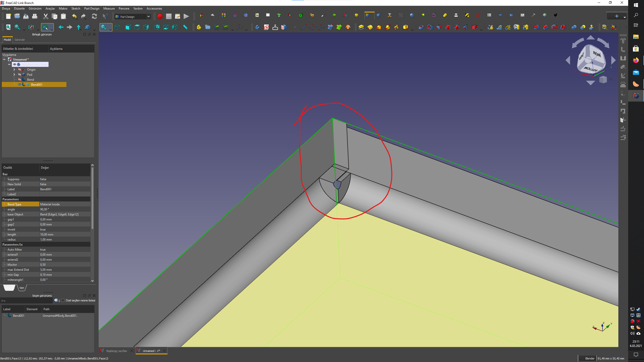Toggle hidden eye icon of Pad
644x362 pixels.
coord(19,75)
